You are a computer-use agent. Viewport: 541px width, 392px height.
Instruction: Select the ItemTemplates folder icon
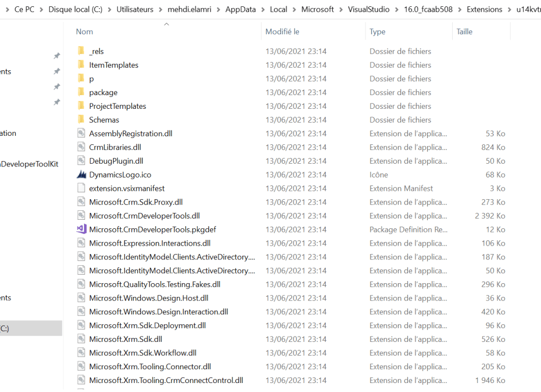click(x=81, y=65)
